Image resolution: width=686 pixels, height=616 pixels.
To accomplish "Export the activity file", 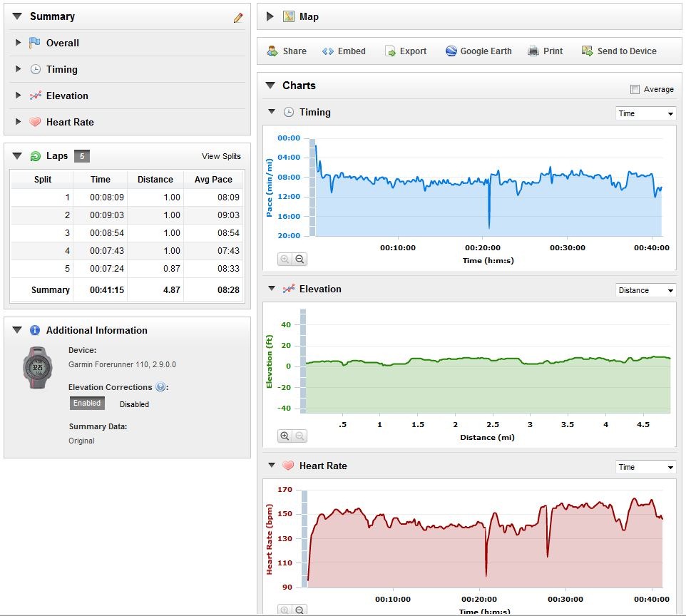I will [x=406, y=51].
